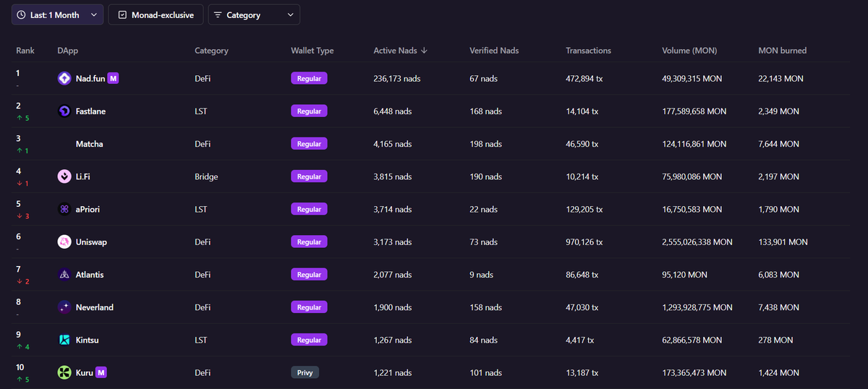
Task: Click the down 3 rank change for aPriori
Action: (22, 216)
